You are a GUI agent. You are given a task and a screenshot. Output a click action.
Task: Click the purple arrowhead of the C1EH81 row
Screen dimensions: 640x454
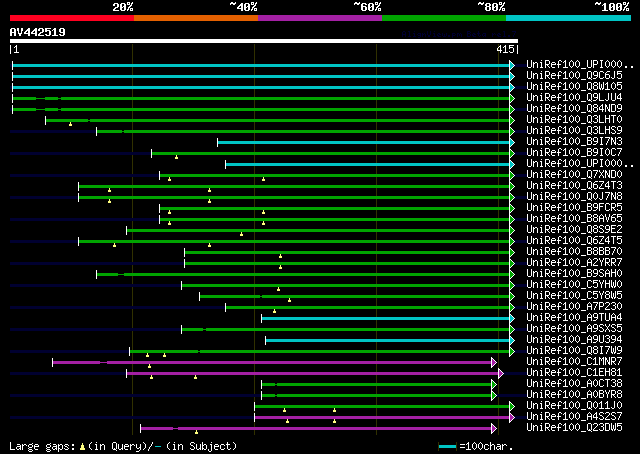501,374
